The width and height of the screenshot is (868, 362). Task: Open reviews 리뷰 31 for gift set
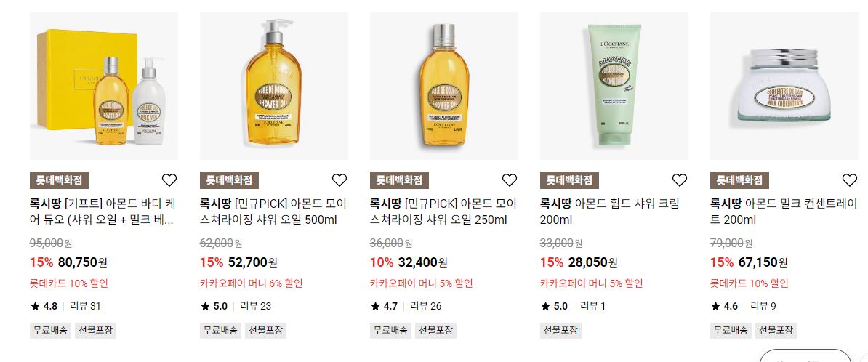click(85, 306)
